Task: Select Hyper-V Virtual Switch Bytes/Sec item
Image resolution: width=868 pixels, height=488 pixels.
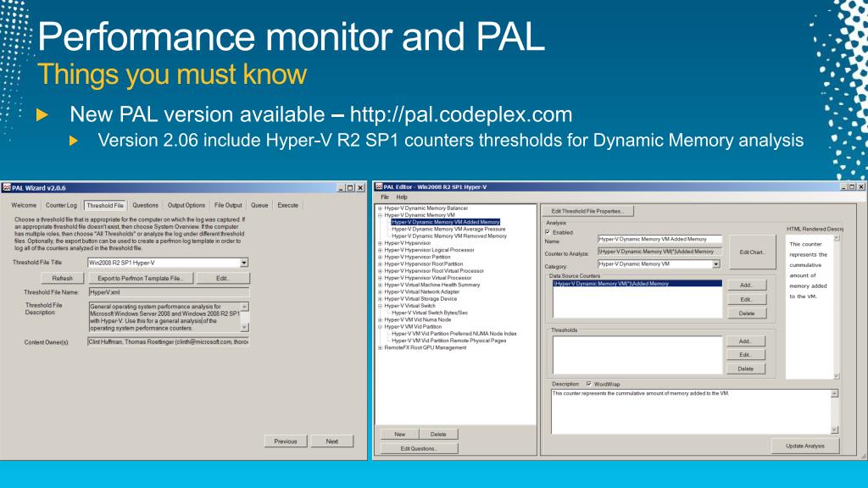Action: 430,313
